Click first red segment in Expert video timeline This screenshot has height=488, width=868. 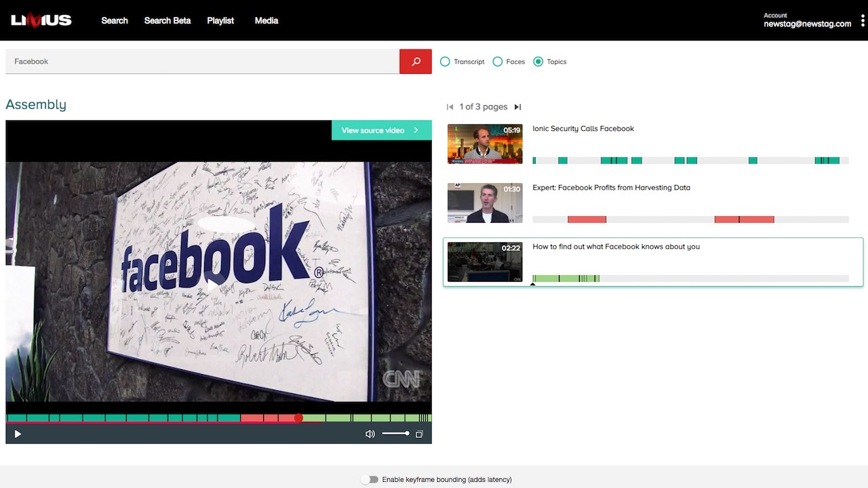tap(587, 220)
